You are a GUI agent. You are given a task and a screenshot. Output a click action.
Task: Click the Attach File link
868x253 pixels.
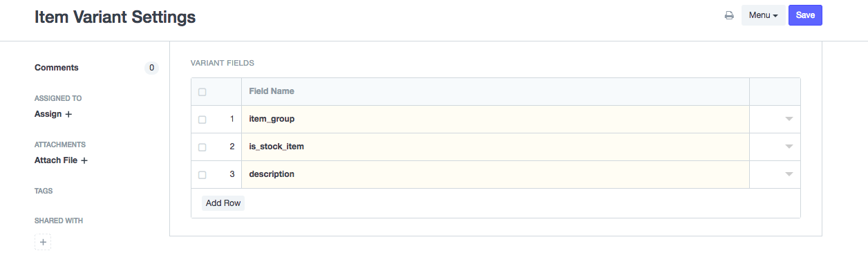[56, 160]
